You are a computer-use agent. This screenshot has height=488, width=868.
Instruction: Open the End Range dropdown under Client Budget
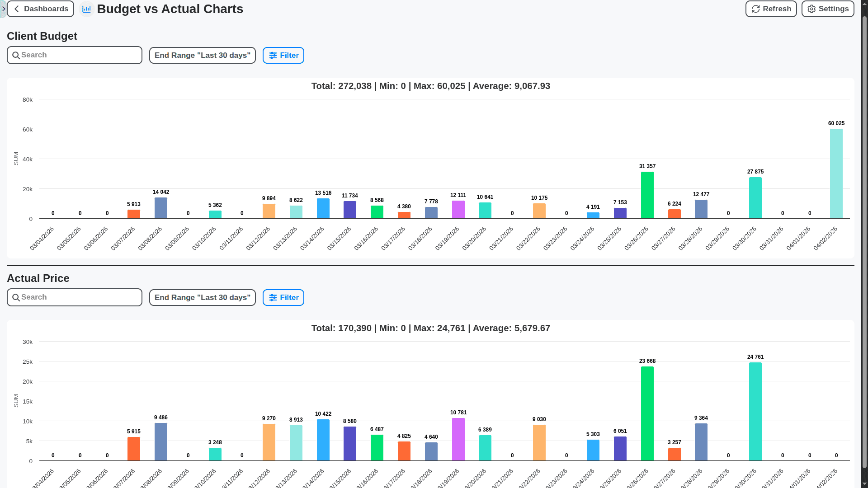[202, 55]
